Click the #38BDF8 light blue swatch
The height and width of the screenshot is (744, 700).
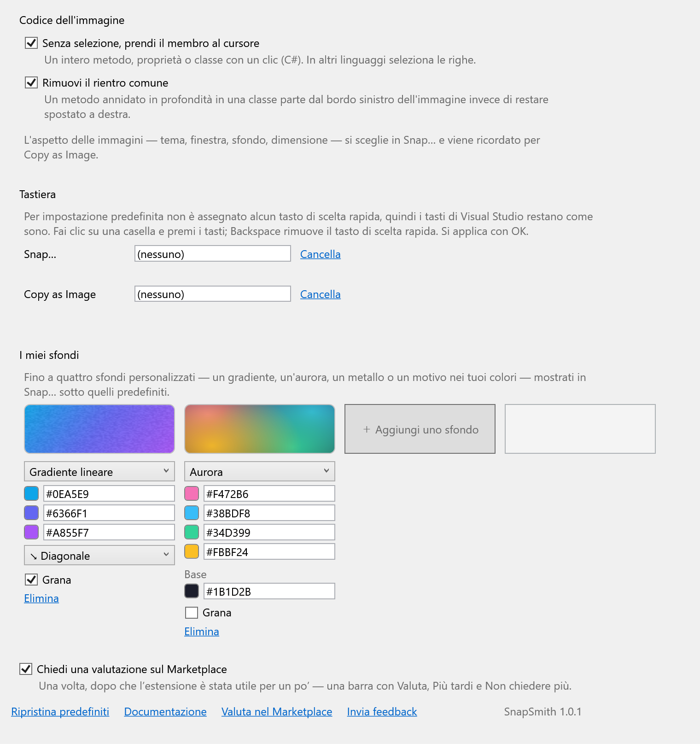(x=192, y=513)
